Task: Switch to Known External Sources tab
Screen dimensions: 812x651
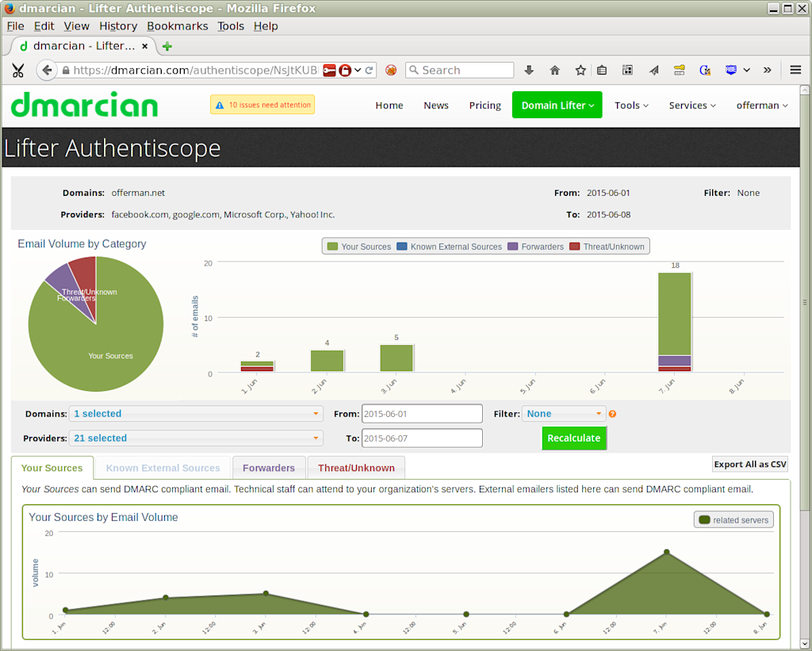Action: 163,468
